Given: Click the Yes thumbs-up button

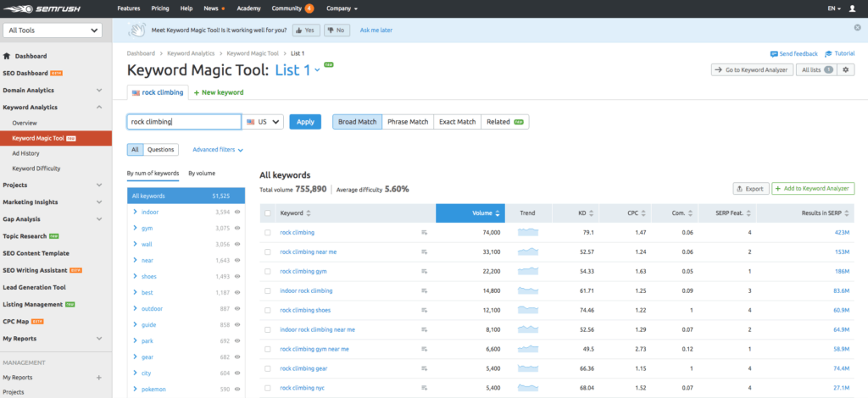Looking at the screenshot, I should pyautogui.click(x=306, y=30).
